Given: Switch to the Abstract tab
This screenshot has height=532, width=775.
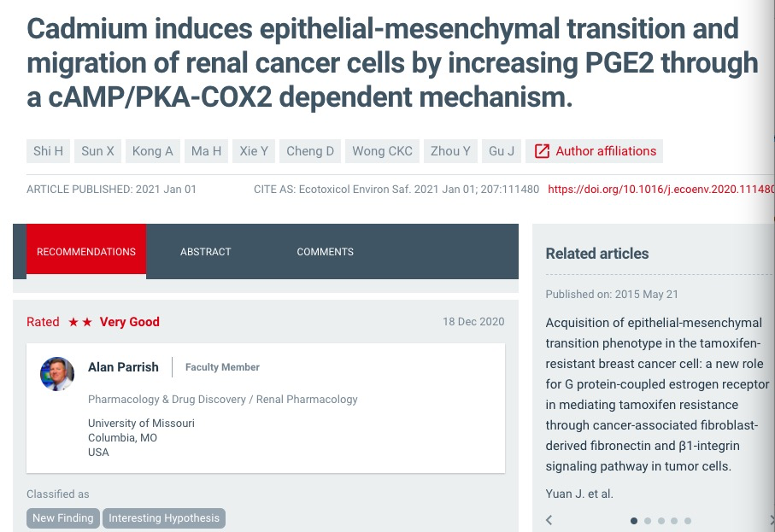Looking at the screenshot, I should point(206,251).
